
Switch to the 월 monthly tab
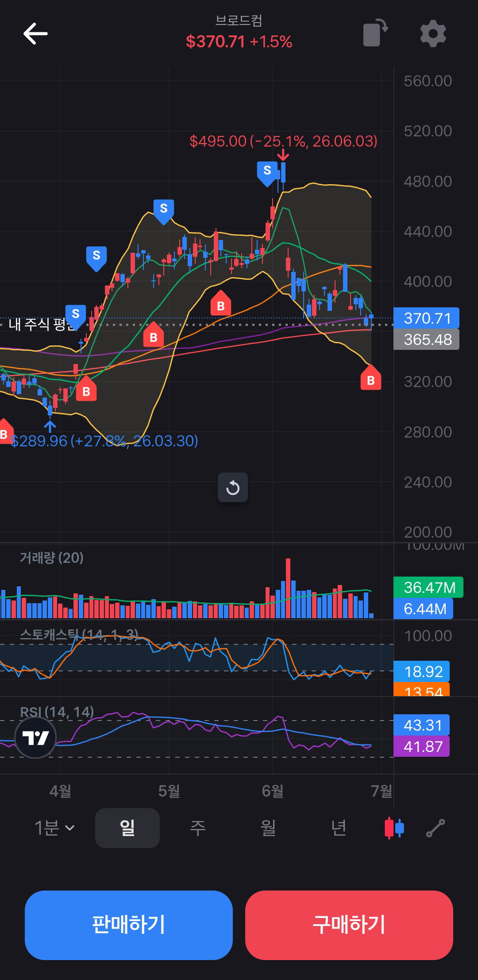[268, 828]
